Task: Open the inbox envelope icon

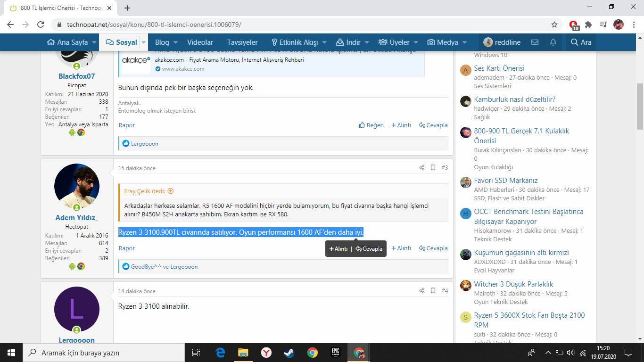Action: (535, 42)
